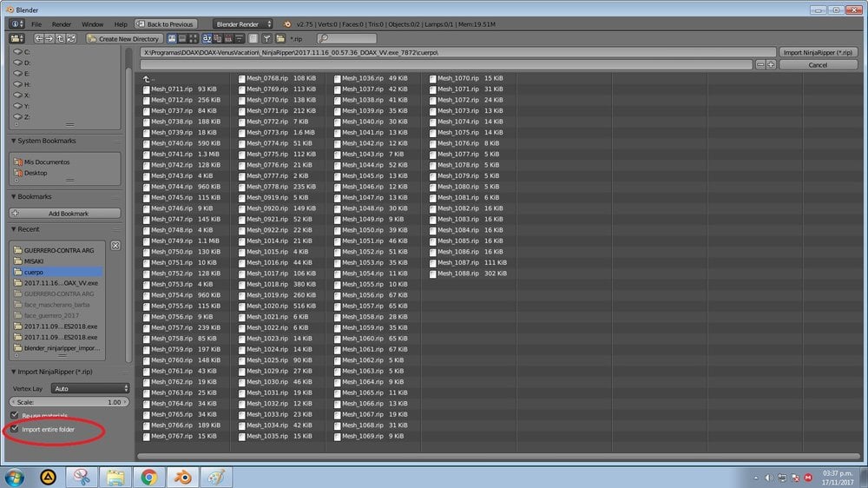Click the search filter field
868x488 pixels.
[347, 39]
